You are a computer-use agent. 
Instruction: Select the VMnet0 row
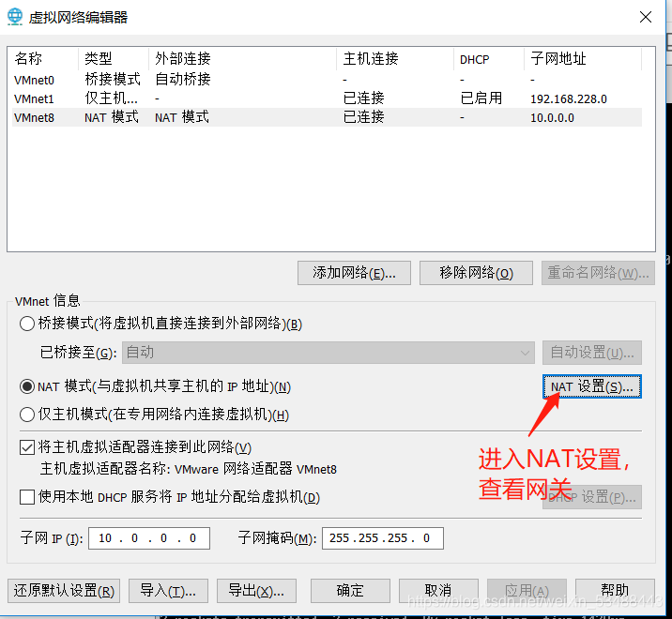(x=327, y=80)
